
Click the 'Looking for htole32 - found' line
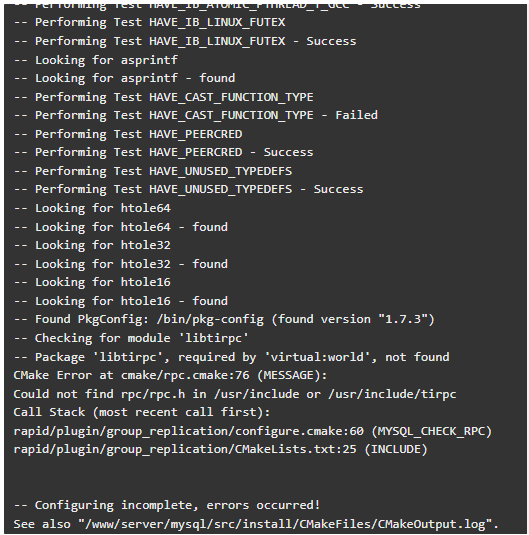[120, 264]
